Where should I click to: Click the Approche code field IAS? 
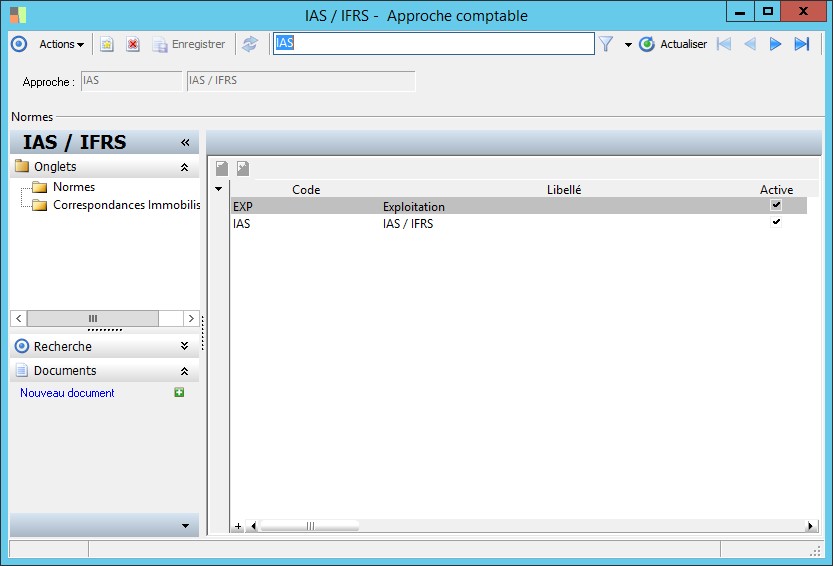click(131, 81)
